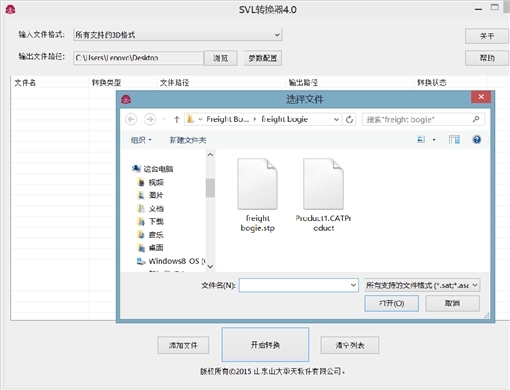Click the search magnifier icon
510x390 pixels.
click(476, 119)
